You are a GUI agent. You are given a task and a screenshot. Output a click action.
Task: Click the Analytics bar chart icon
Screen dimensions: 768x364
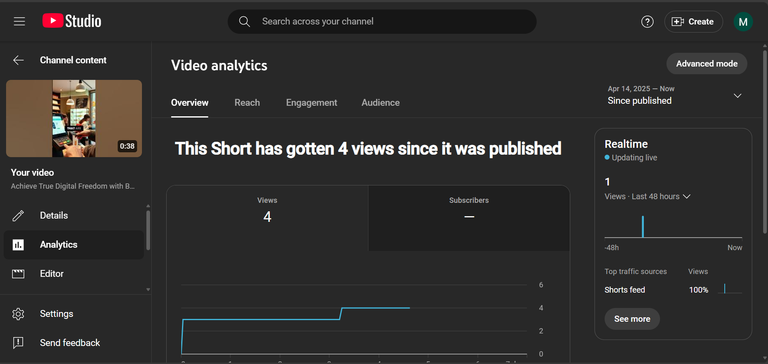18,244
